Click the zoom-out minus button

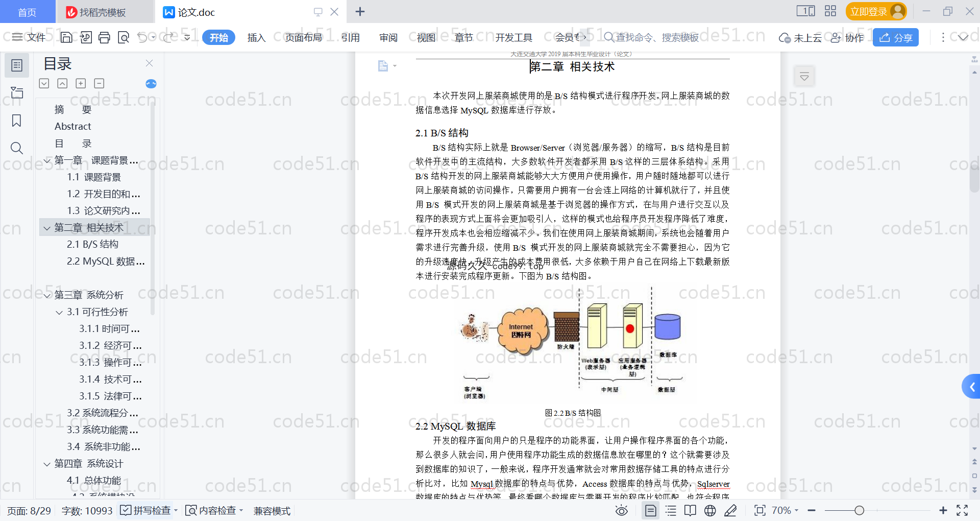(x=812, y=510)
